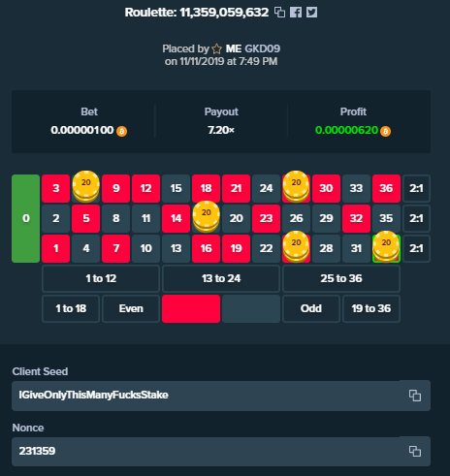Copy the roulette bet ID link icon

point(279,13)
